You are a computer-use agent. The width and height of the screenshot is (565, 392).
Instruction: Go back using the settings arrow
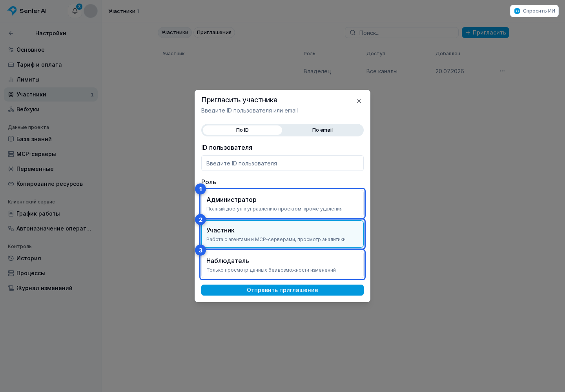[x=11, y=33]
